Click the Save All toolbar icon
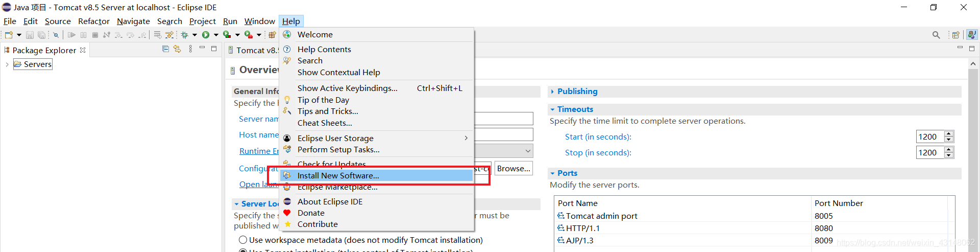 coord(41,35)
